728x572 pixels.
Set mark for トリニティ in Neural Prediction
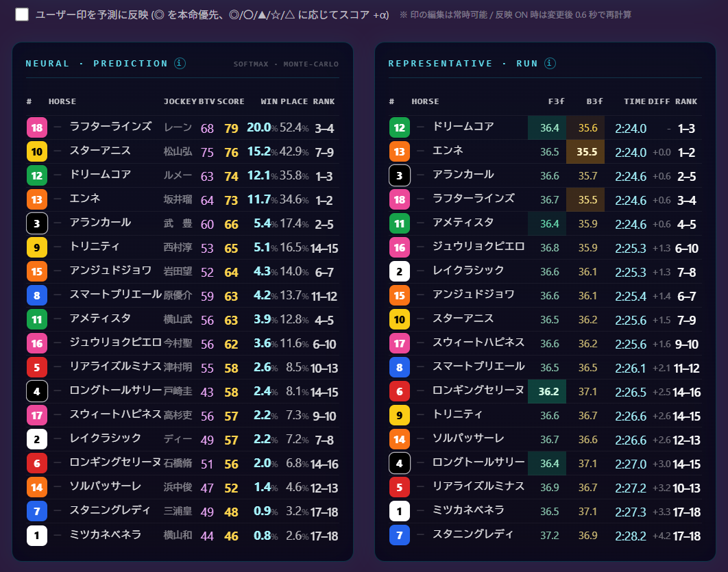[x=58, y=247]
